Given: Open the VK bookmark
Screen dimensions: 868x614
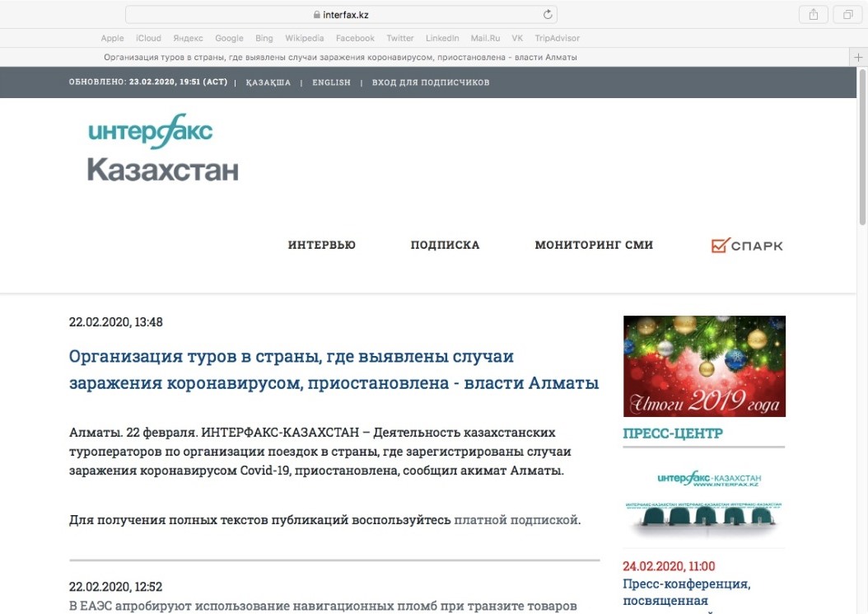Looking at the screenshot, I should pyautogui.click(x=517, y=38).
